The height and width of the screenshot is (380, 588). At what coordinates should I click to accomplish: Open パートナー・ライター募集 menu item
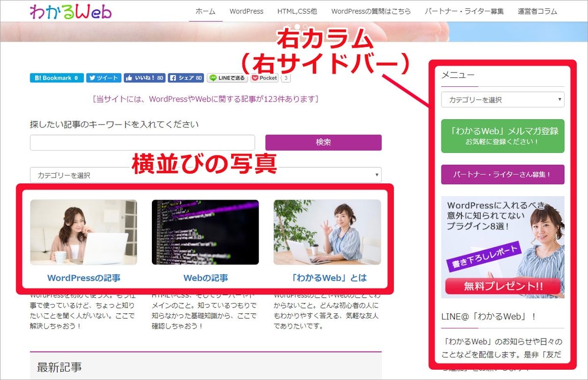464,11
